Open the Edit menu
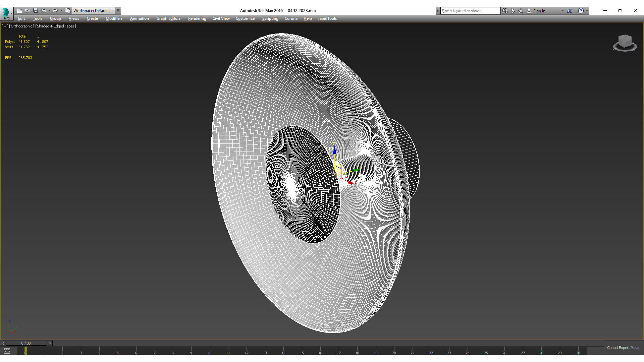This screenshot has width=644, height=362. click(21, 18)
